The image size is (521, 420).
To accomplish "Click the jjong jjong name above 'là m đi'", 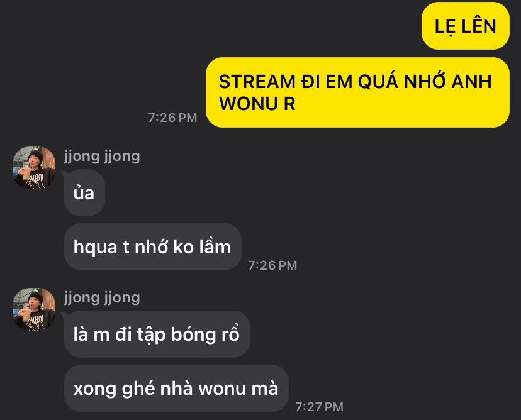I will pos(102,297).
